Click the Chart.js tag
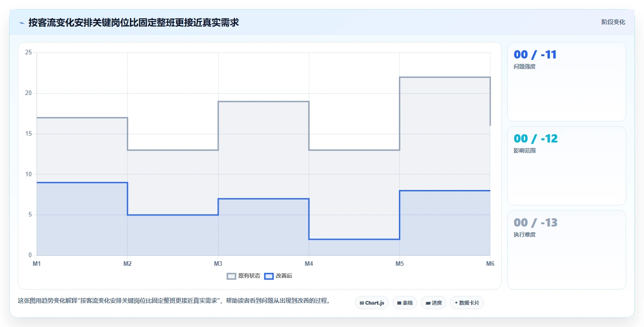The height and width of the screenshot is (327, 644). tap(372, 303)
